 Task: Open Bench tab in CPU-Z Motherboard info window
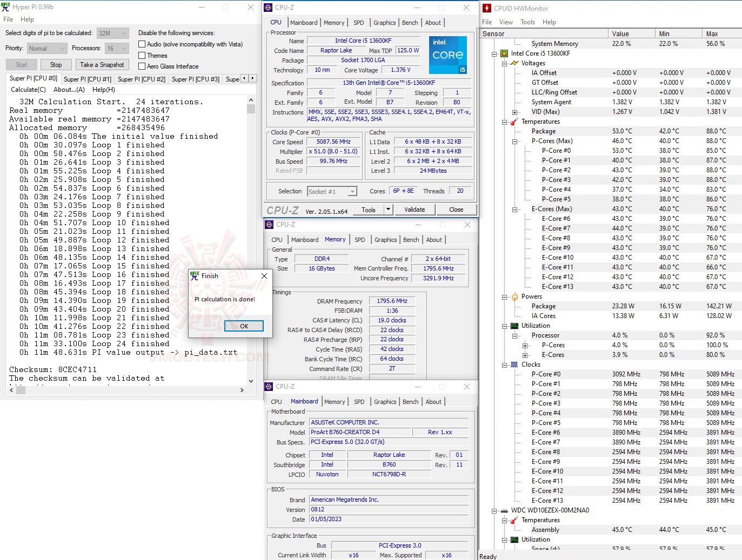[x=411, y=402]
